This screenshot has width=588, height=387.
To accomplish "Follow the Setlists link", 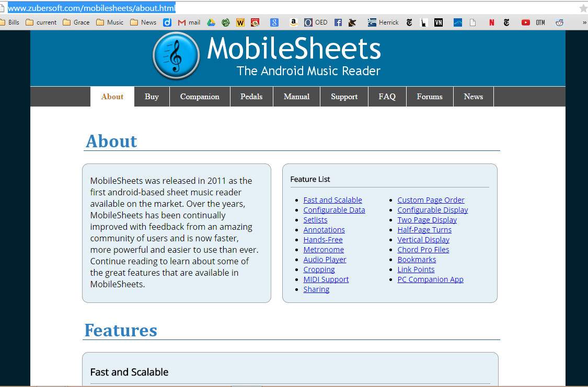I will pyautogui.click(x=315, y=220).
